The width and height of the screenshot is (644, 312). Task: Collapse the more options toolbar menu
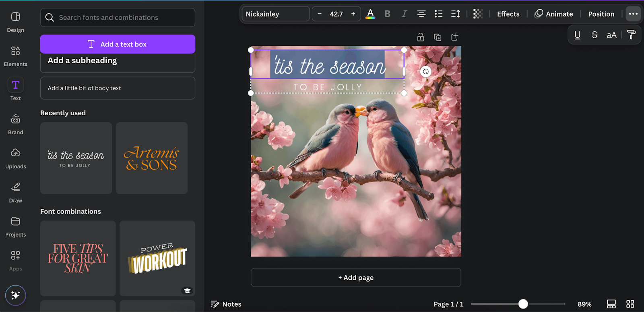point(633,14)
